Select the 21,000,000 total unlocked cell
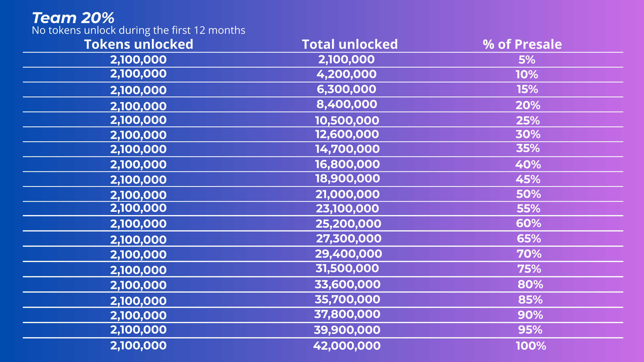 (347, 194)
